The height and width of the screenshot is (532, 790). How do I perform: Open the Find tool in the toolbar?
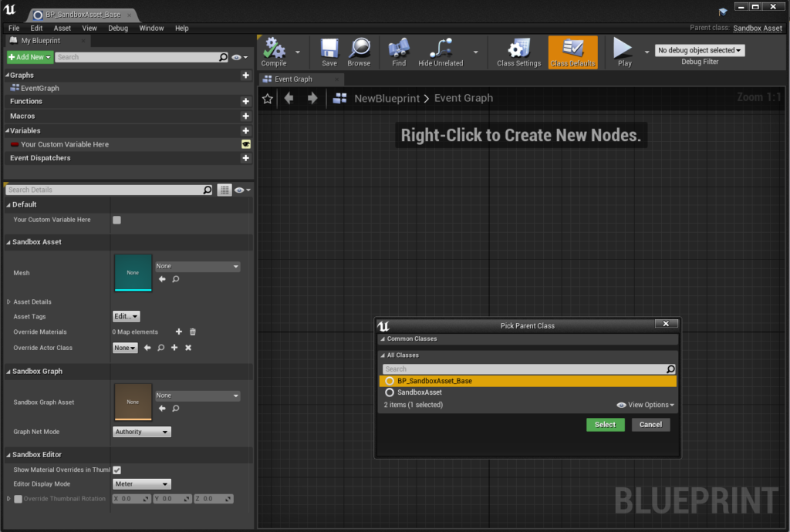pyautogui.click(x=399, y=52)
